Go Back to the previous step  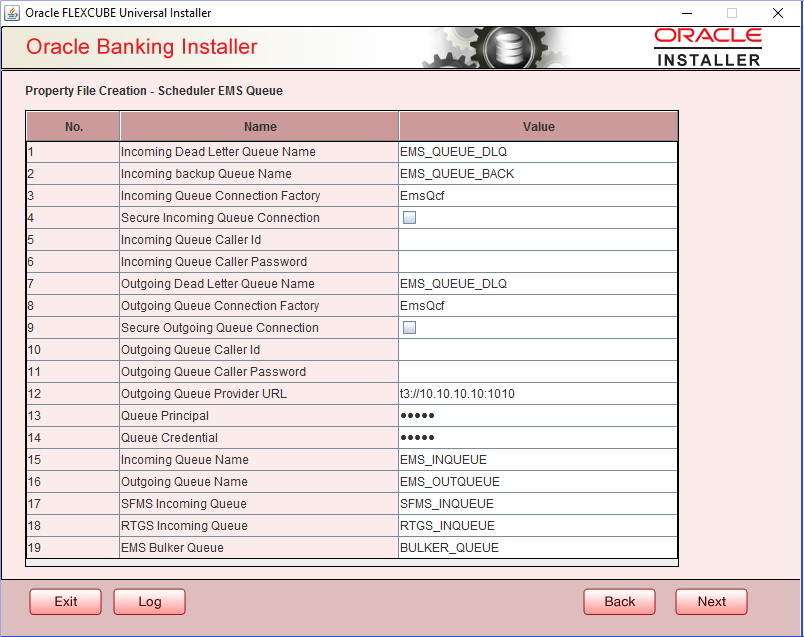tap(619, 601)
